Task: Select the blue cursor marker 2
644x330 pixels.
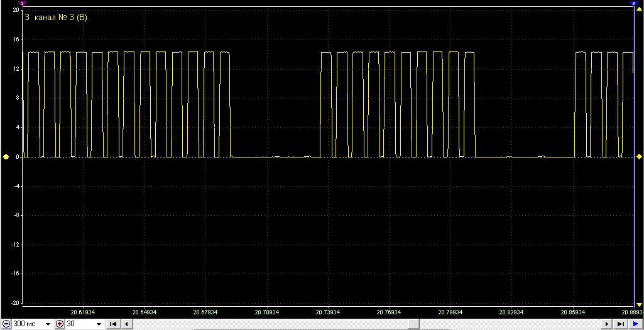Action: [633, 3]
